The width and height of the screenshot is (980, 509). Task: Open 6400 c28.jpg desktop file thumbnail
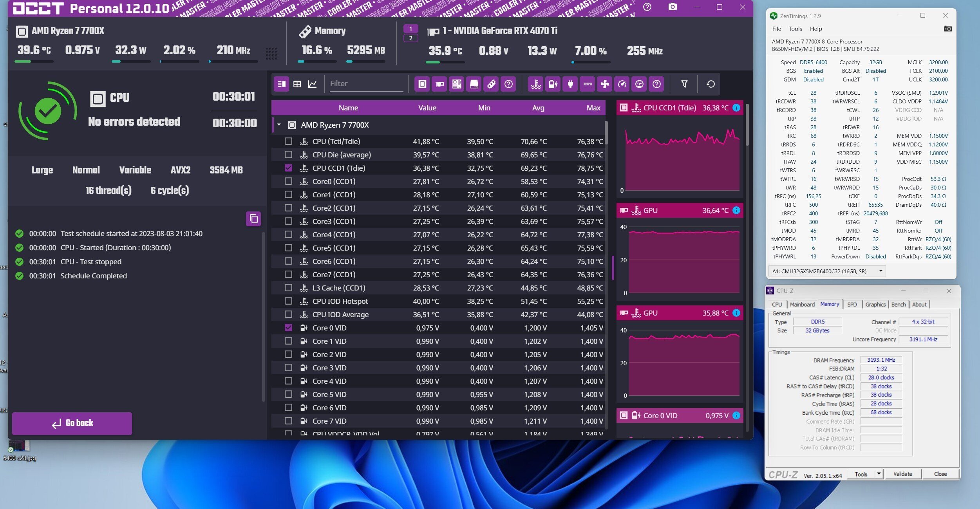20,446
